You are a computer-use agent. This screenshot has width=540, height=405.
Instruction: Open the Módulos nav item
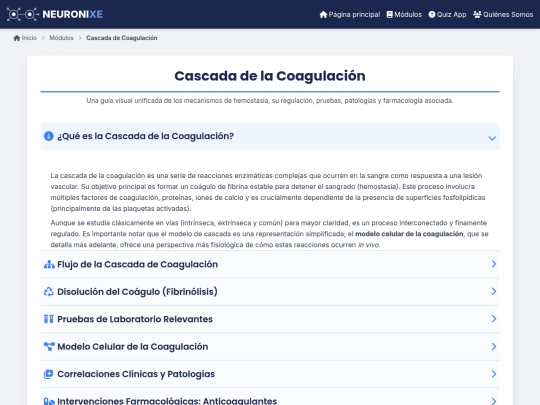[x=404, y=14]
